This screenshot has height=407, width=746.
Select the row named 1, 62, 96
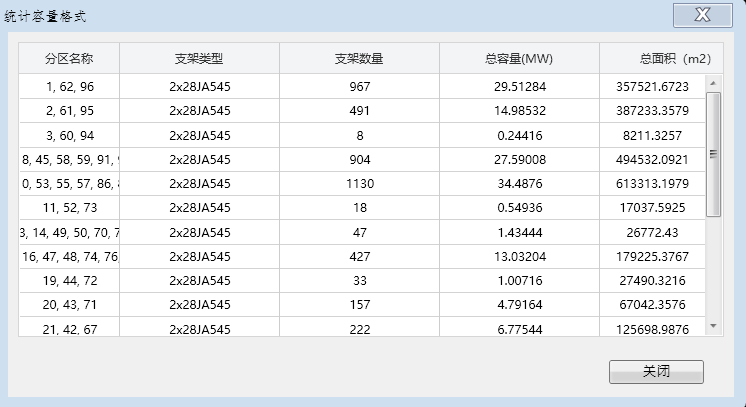coord(69,86)
